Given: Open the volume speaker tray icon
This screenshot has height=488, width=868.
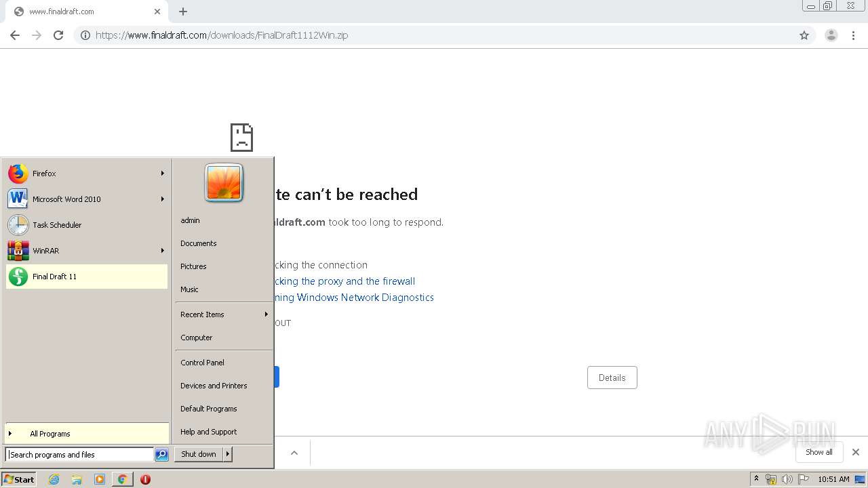Looking at the screenshot, I should (x=787, y=479).
